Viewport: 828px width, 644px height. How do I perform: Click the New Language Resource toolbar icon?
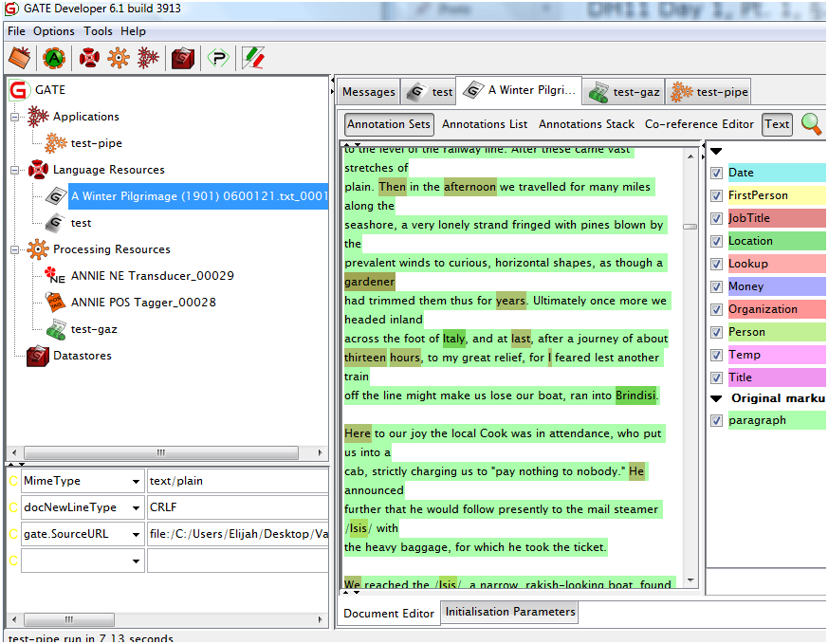[x=89, y=58]
